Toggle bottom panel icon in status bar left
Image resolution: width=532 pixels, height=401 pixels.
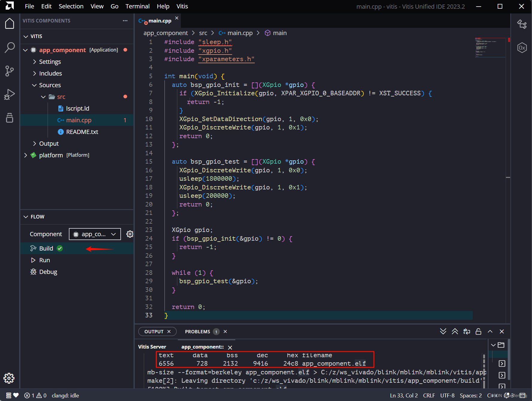(9, 395)
